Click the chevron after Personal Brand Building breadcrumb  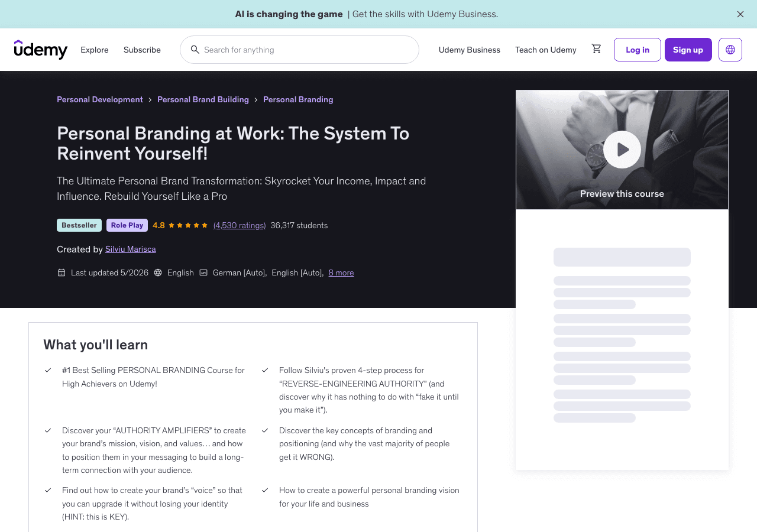point(256,100)
